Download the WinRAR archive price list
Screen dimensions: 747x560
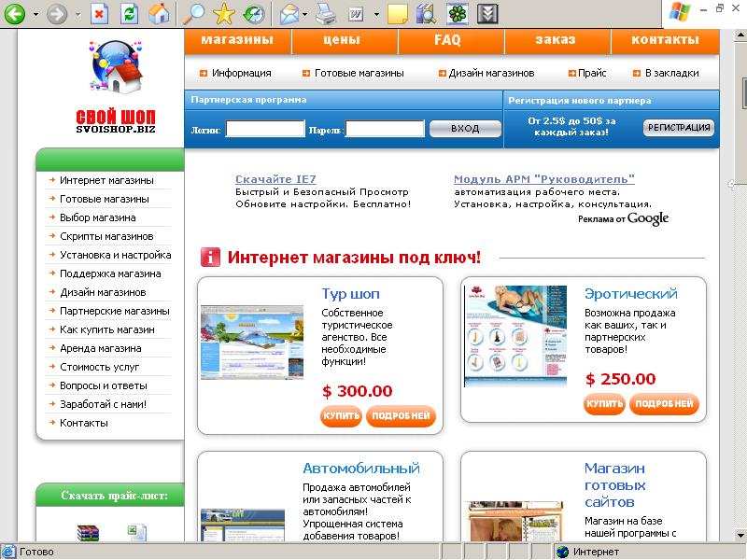click(87, 533)
